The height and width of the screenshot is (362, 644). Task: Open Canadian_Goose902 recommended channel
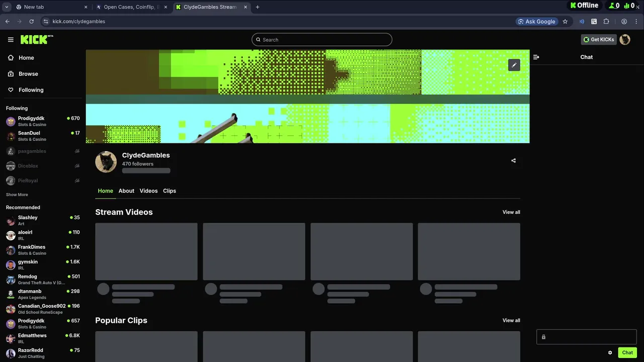[43, 309]
